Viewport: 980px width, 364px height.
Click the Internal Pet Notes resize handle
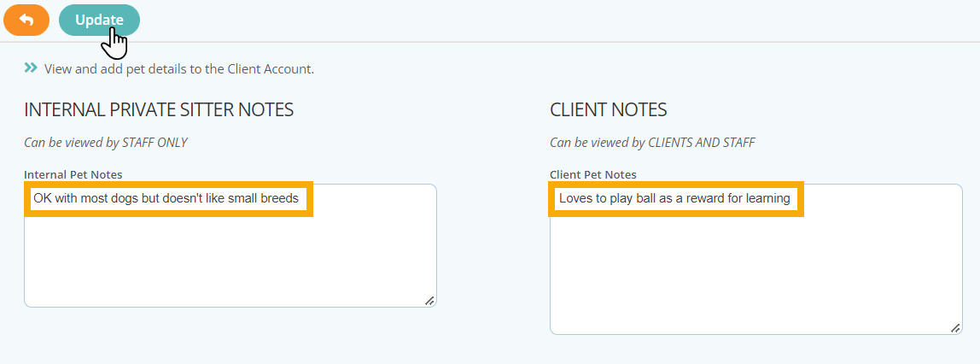click(429, 300)
